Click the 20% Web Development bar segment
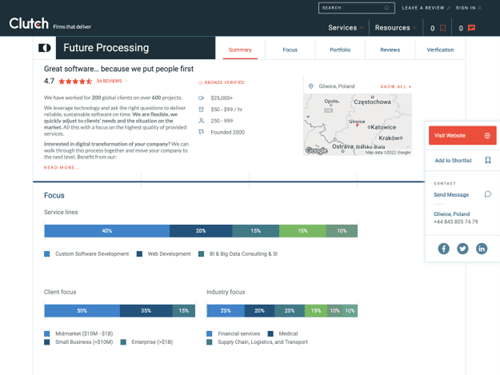 click(201, 231)
